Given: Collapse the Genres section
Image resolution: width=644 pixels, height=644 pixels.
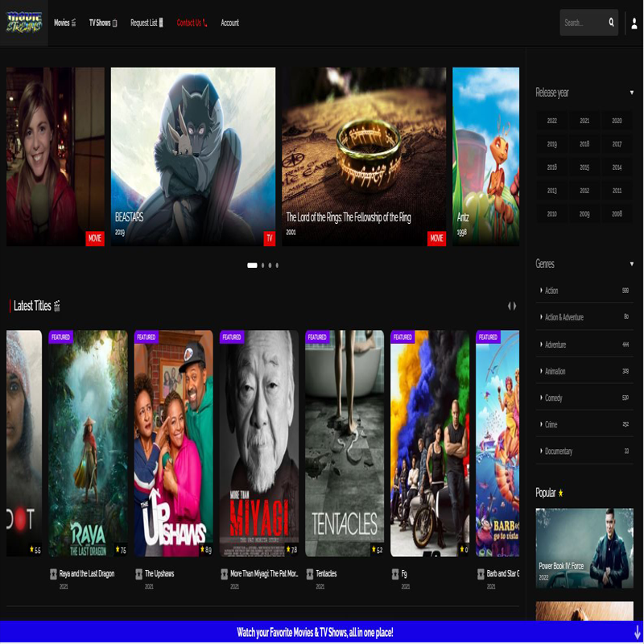Looking at the screenshot, I should (631, 264).
